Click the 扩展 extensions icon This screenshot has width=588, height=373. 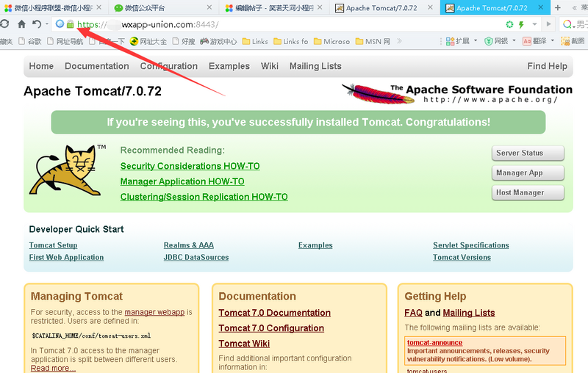click(450, 41)
